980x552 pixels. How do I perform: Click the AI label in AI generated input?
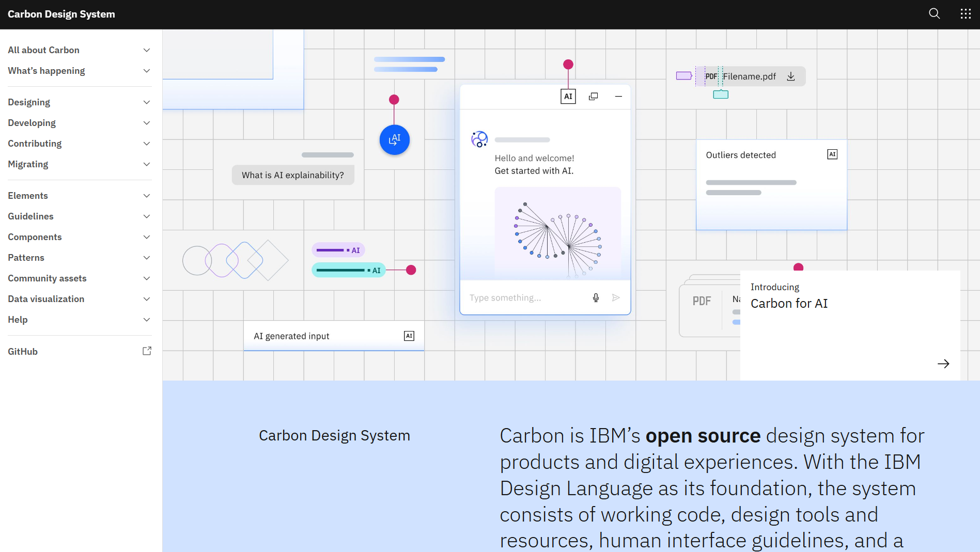coord(409,336)
